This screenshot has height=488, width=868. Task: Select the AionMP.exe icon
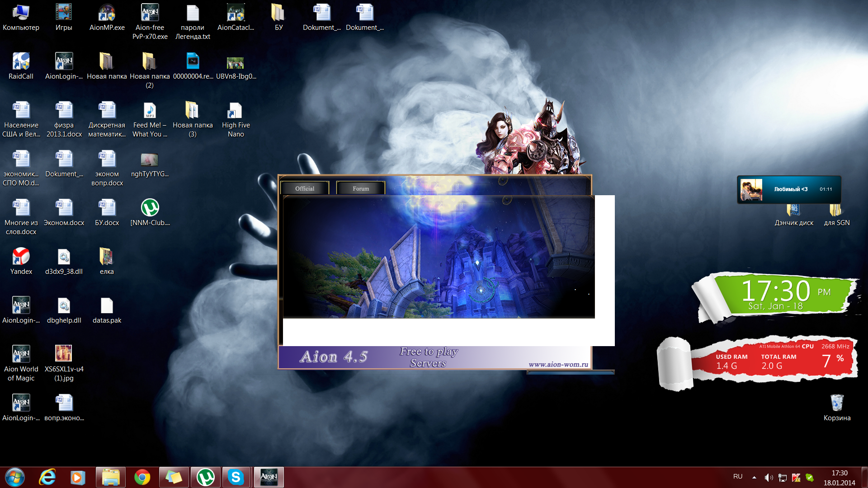pos(107,18)
